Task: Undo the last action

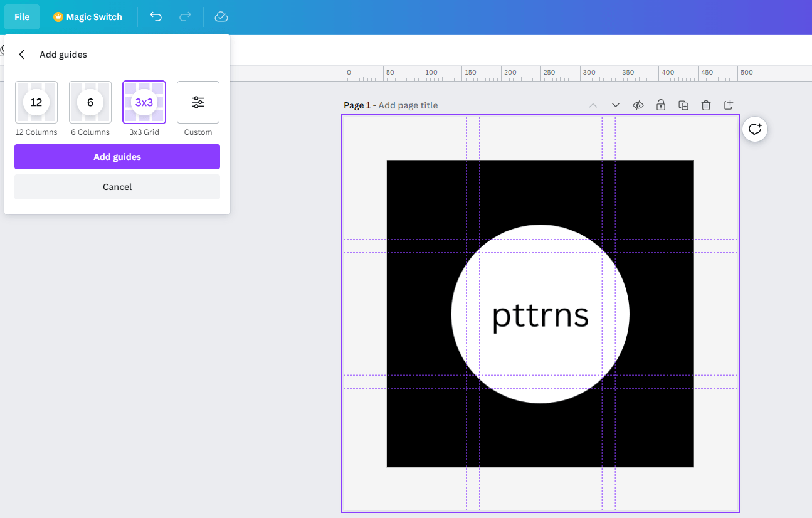Action: pyautogui.click(x=156, y=17)
